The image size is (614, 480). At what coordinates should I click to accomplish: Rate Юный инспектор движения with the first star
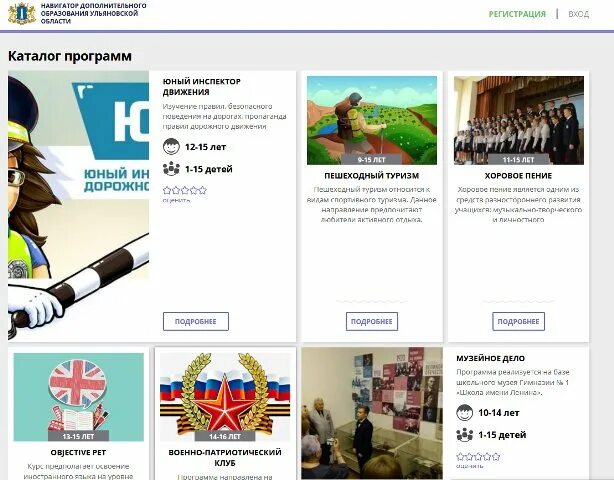click(x=167, y=190)
